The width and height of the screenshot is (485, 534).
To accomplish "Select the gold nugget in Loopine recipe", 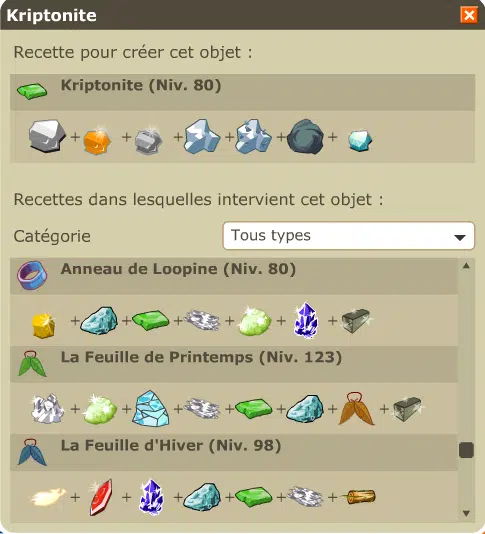I will pos(43,325).
